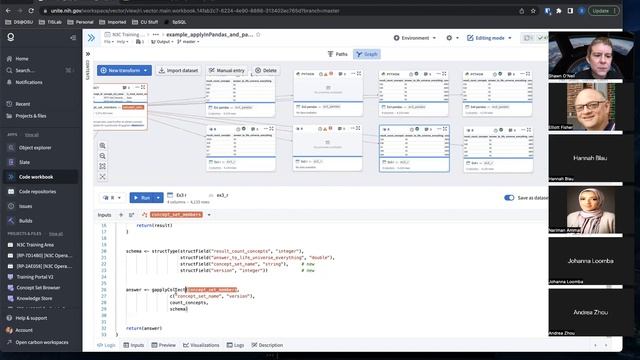Click the New transform button
Viewport: 640px width, 360px height.
tap(120, 71)
